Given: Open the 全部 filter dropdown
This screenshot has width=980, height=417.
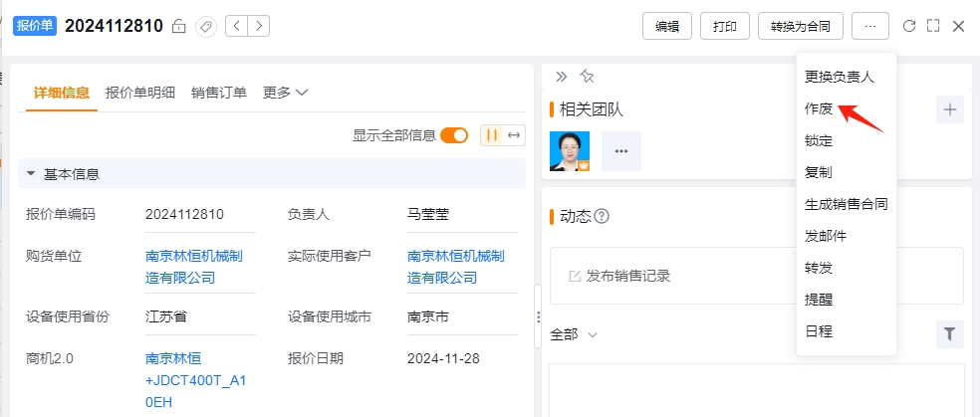Looking at the screenshot, I should 573,334.
